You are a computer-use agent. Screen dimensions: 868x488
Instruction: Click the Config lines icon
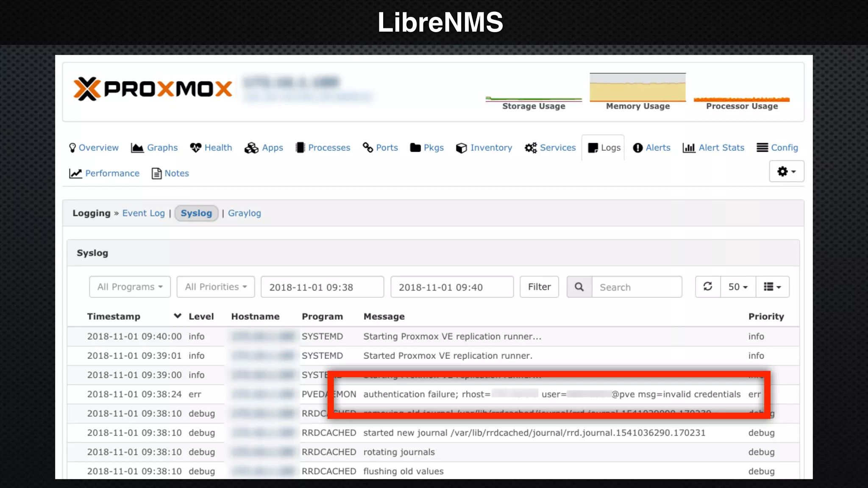pos(762,147)
